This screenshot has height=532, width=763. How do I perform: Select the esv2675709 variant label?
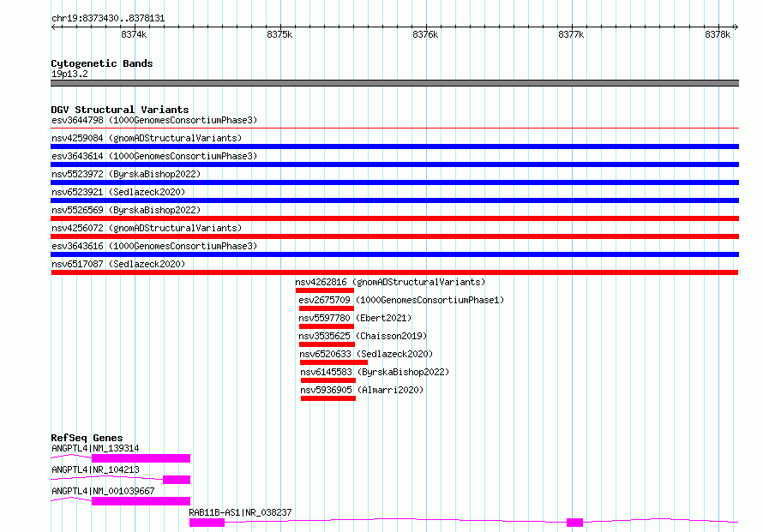(401, 300)
